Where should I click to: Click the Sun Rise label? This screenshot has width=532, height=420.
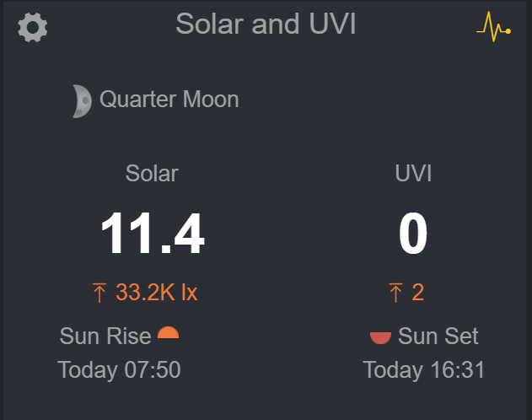point(105,336)
